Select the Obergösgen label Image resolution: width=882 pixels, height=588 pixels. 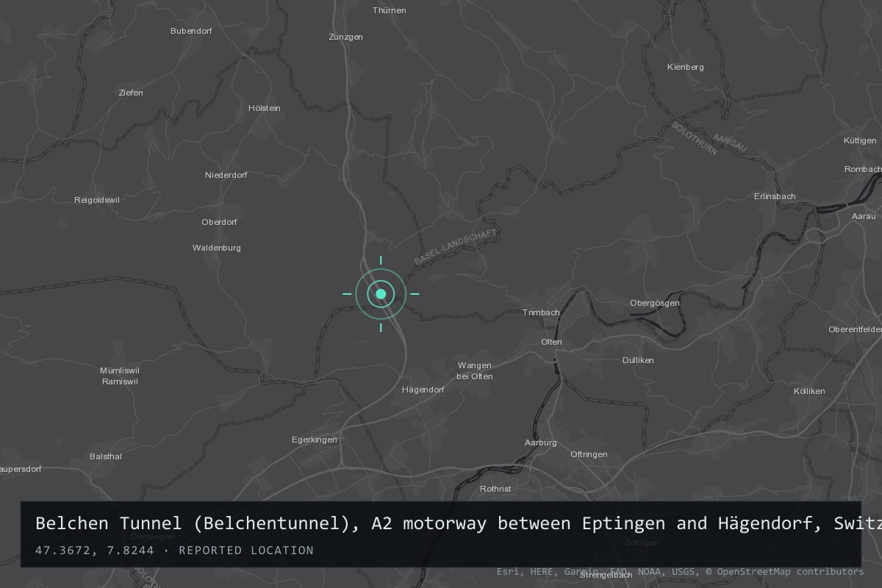point(655,303)
